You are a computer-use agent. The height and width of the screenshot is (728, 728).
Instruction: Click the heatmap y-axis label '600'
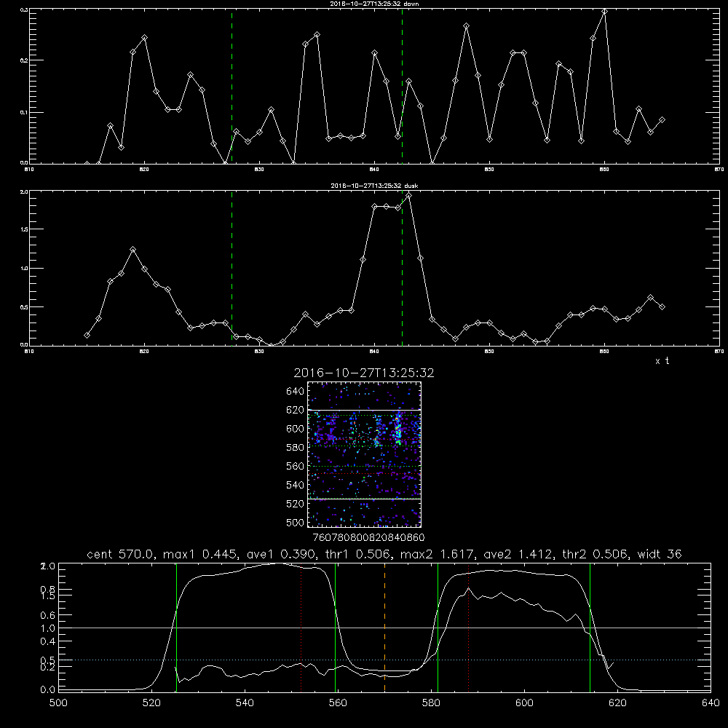click(x=296, y=429)
